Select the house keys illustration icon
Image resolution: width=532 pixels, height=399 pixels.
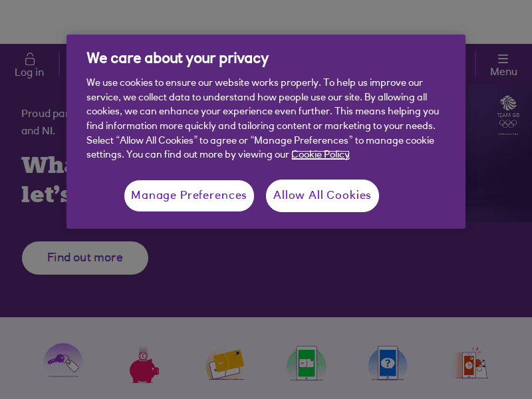coord(63,362)
